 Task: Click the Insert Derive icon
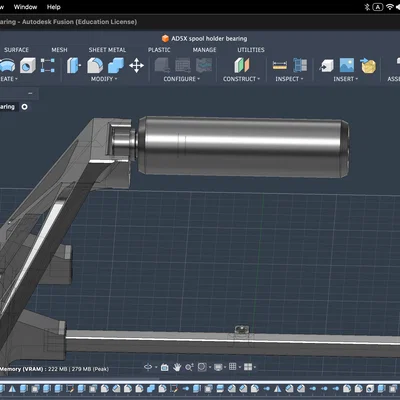coord(326,65)
